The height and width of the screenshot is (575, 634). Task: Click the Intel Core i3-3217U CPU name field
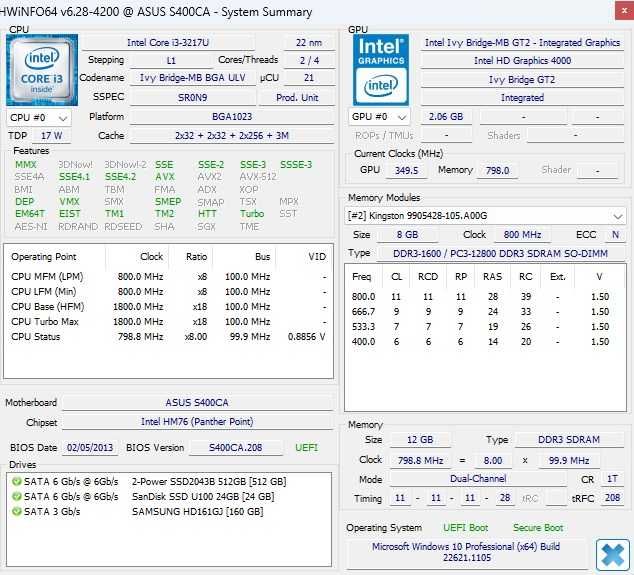click(x=168, y=42)
